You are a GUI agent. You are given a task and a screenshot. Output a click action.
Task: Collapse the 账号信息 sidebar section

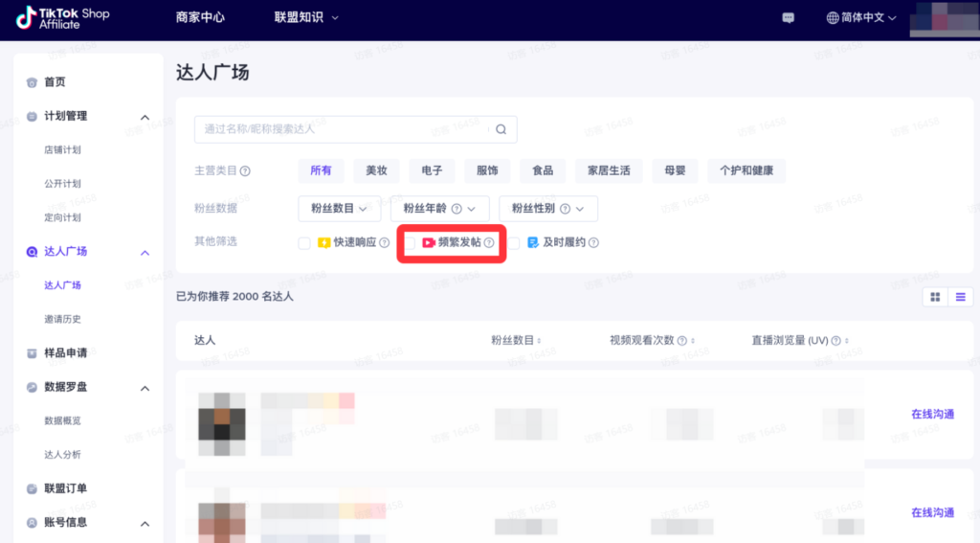point(145,524)
